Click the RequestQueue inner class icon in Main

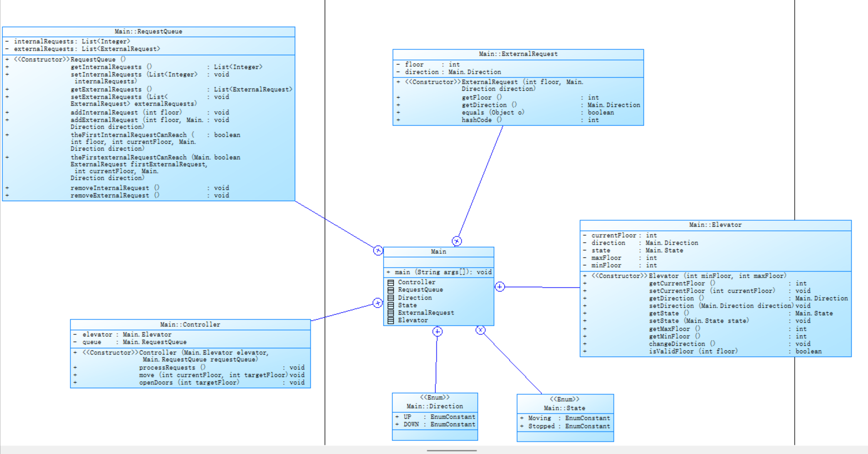coord(391,290)
